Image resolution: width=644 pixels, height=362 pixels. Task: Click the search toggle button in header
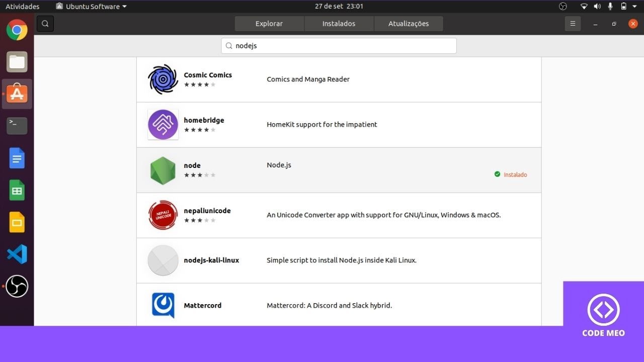coord(45,24)
